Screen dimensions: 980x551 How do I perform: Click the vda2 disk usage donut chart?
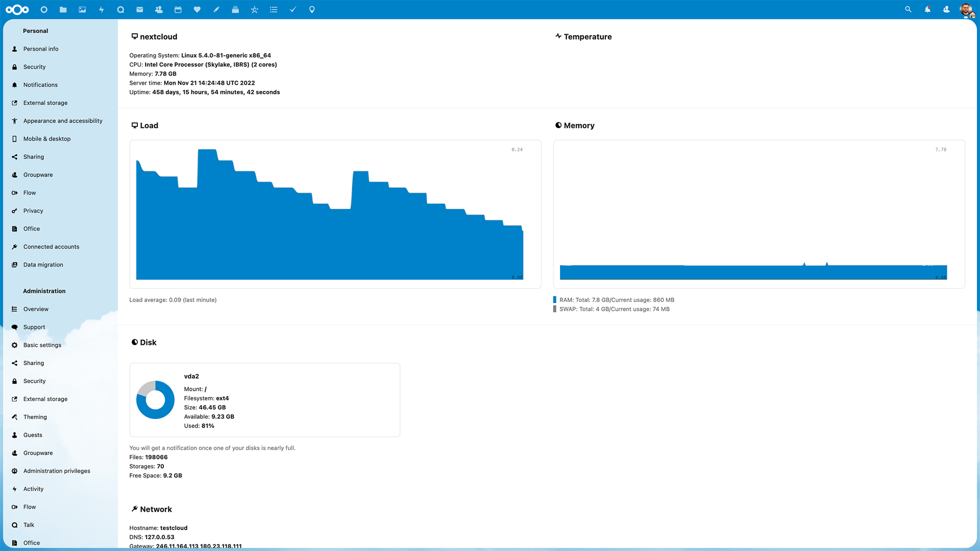pyautogui.click(x=155, y=399)
